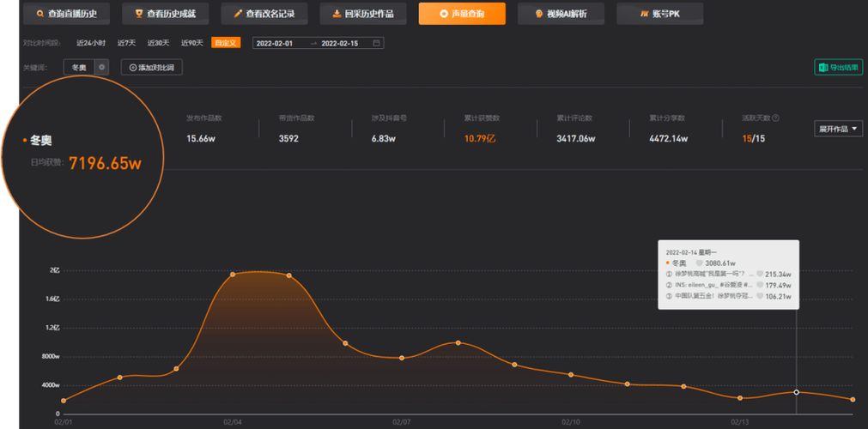The image size is (868, 429).
Task: Click the magnifier icon on 查询直播历史
Action: (41, 15)
